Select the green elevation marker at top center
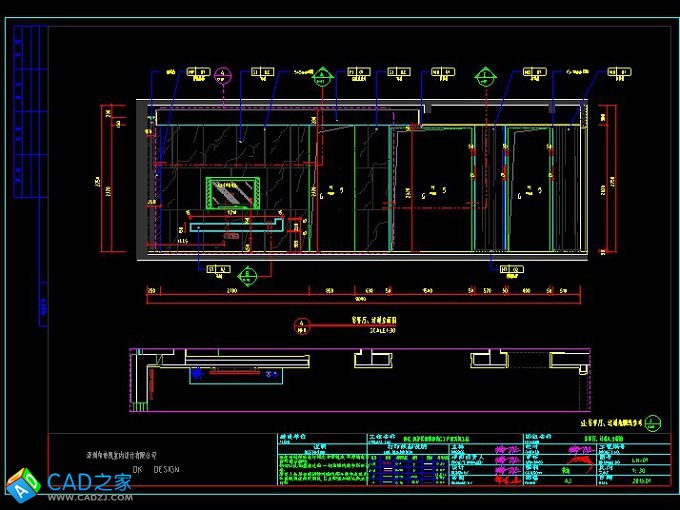 [x=322, y=75]
